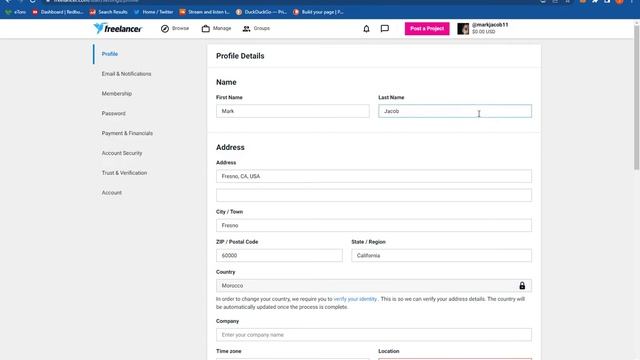This screenshot has width=640, height=360.
Task: Select the Profile settings tab
Action: (x=109, y=54)
